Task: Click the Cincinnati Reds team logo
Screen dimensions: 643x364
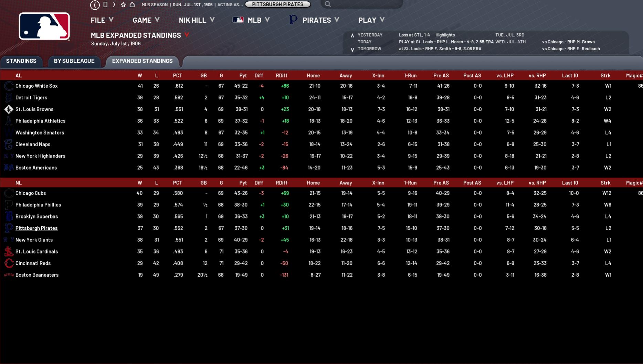Action: click(x=9, y=264)
